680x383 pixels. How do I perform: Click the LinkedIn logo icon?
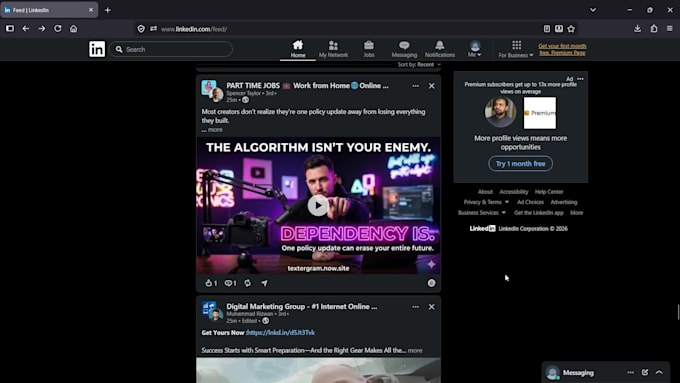click(x=97, y=49)
